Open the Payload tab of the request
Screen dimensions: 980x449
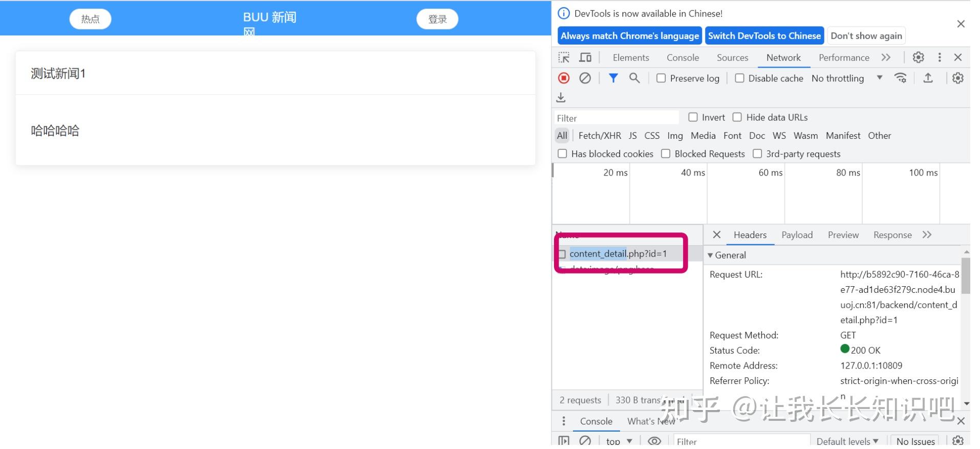797,235
